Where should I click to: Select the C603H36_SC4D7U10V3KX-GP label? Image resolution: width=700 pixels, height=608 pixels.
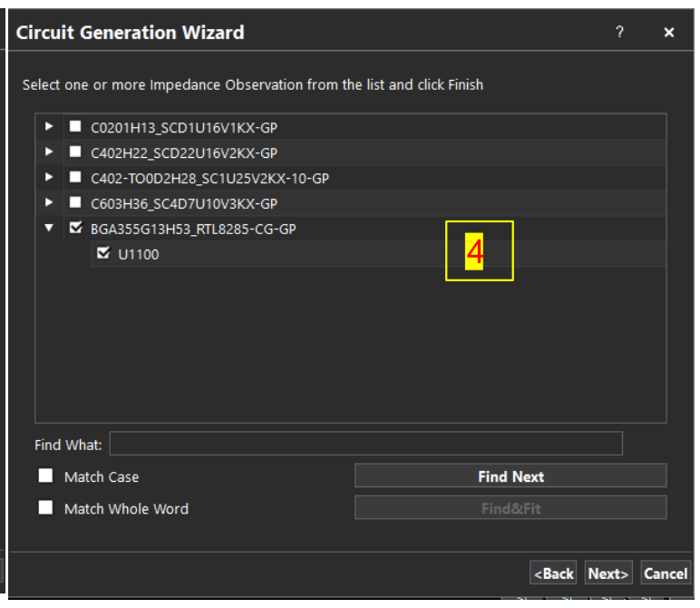point(184,204)
